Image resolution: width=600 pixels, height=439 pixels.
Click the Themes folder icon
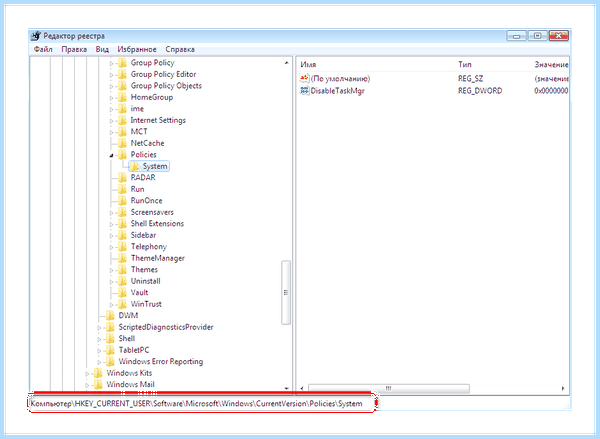click(122, 269)
